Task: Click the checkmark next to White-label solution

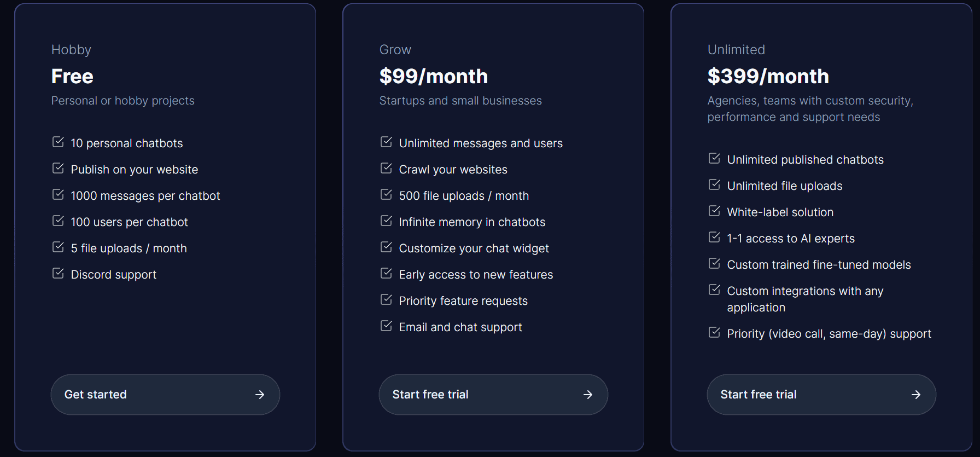Action: tap(714, 211)
